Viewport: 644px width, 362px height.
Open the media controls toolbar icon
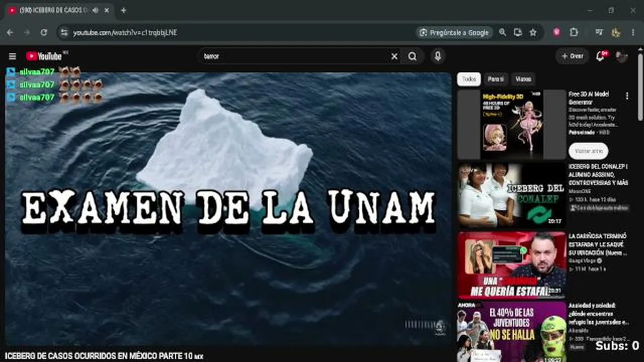(x=599, y=32)
